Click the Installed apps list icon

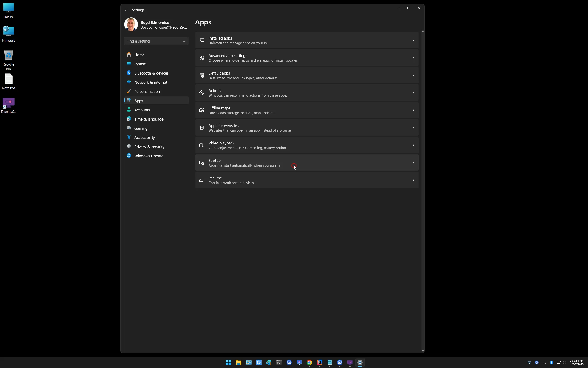(202, 40)
